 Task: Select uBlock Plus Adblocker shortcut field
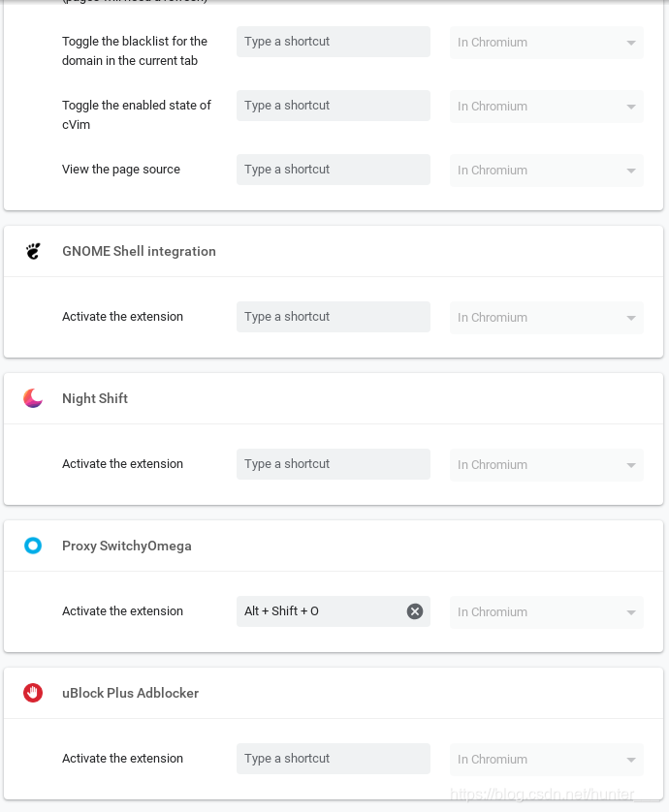[334, 759]
